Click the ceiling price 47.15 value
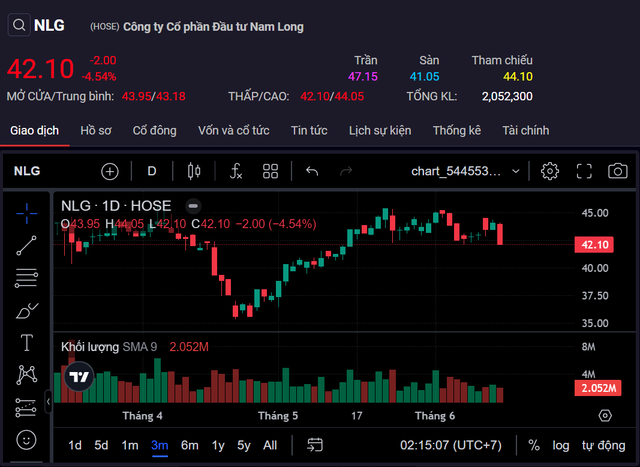640x467 pixels. click(x=363, y=77)
